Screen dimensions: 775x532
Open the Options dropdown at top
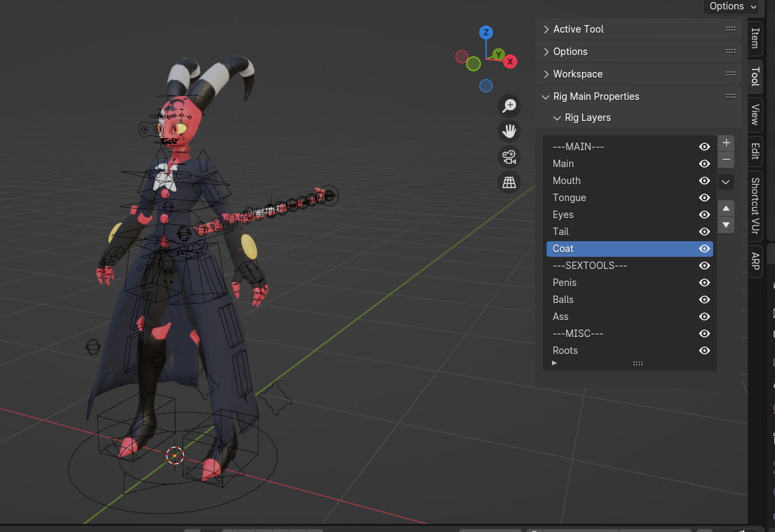(x=732, y=6)
